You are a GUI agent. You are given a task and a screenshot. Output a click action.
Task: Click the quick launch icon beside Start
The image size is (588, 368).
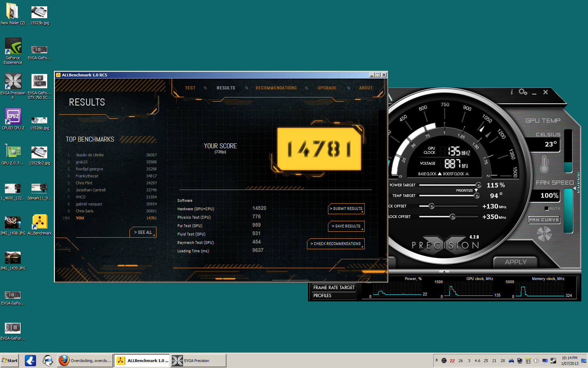tap(30, 360)
